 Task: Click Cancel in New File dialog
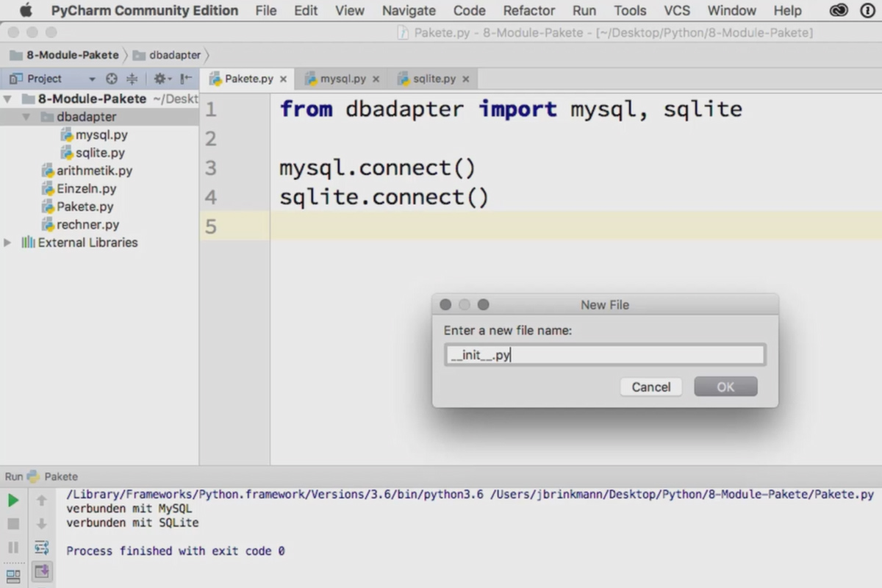[651, 387]
